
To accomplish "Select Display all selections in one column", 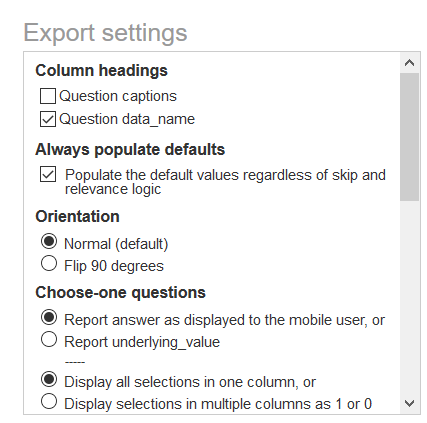I will (x=49, y=379).
